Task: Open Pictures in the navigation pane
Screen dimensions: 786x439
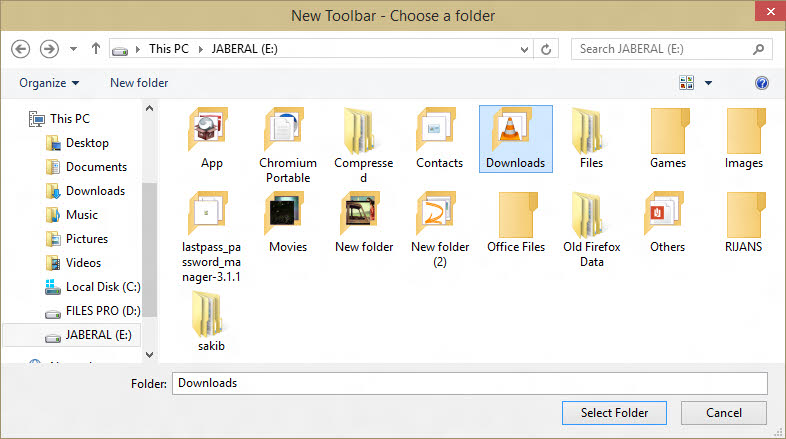Action: click(x=76, y=239)
